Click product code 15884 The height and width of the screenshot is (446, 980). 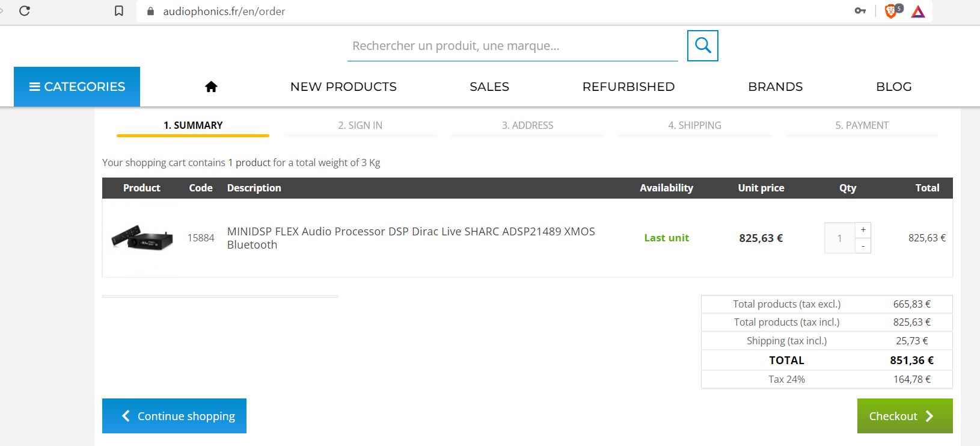pos(201,238)
